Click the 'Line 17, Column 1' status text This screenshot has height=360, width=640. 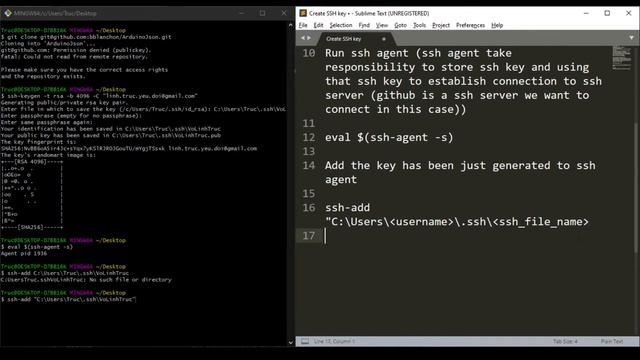click(334, 341)
